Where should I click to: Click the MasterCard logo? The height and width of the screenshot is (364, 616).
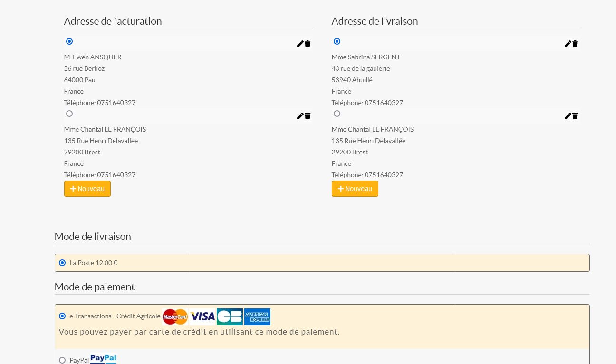pyautogui.click(x=175, y=316)
